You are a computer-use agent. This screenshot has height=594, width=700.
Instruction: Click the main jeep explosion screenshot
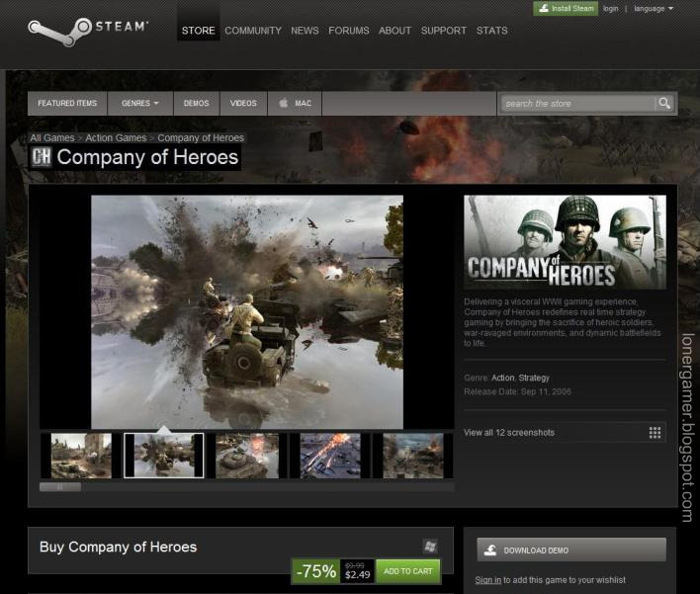tap(247, 312)
